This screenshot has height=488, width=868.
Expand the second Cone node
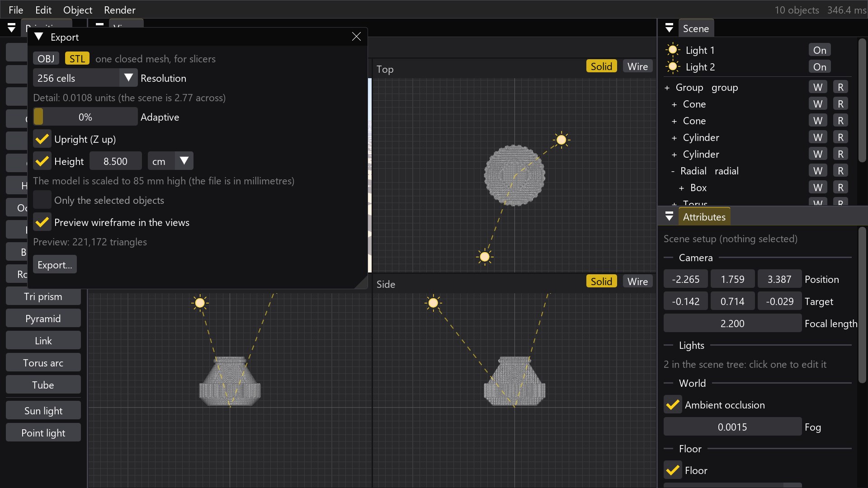point(674,121)
